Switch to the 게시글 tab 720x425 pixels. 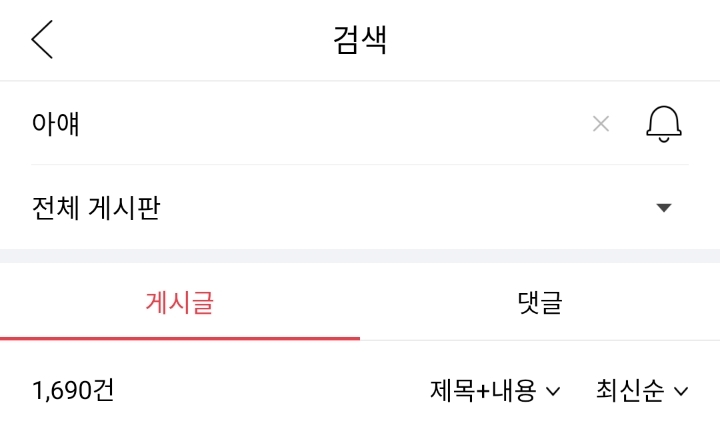180,302
